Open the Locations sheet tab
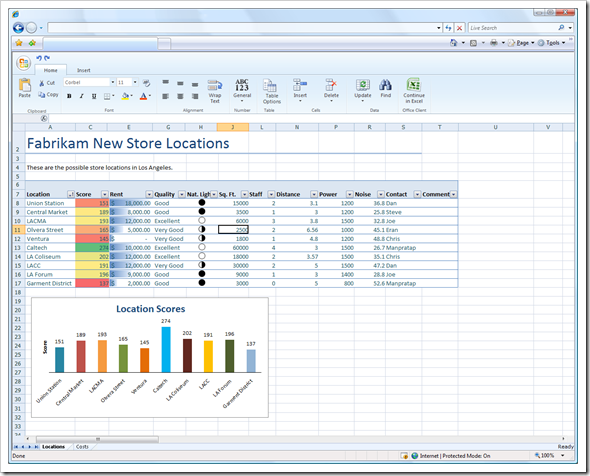 click(x=53, y=447)
